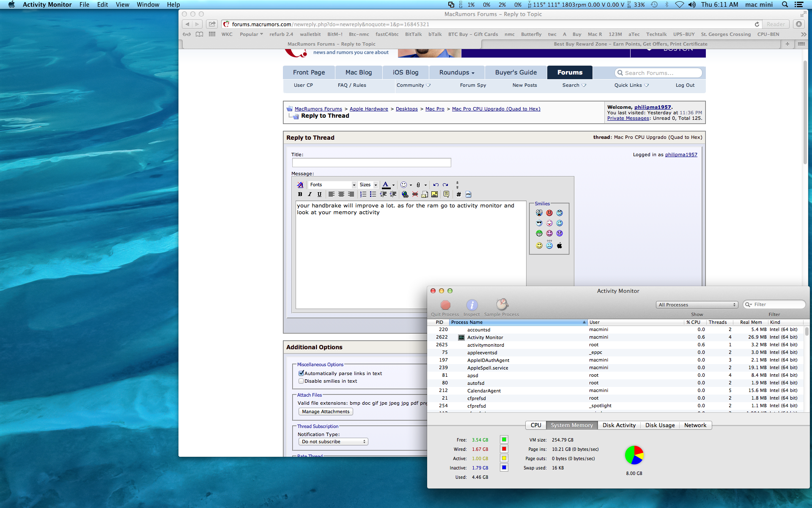The image size is (812, 508).
Task: Click the Wrap Quote tags icon
Action: [446, 194]
